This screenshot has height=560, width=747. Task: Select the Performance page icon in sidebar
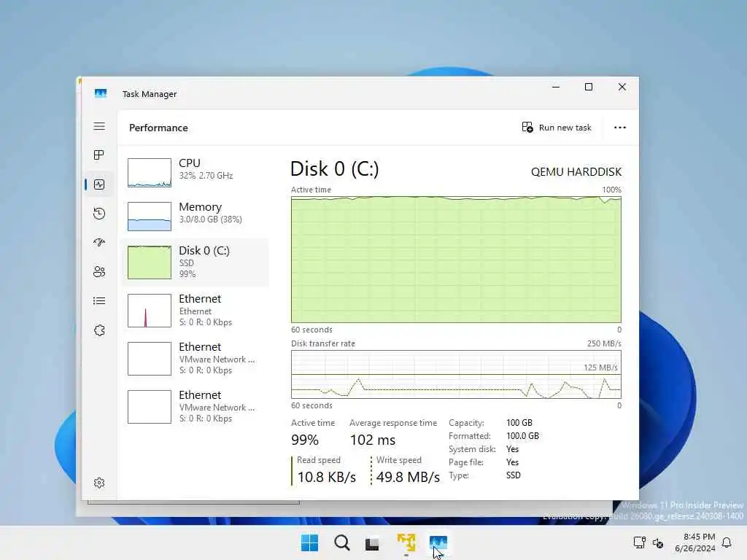[99, 184]
